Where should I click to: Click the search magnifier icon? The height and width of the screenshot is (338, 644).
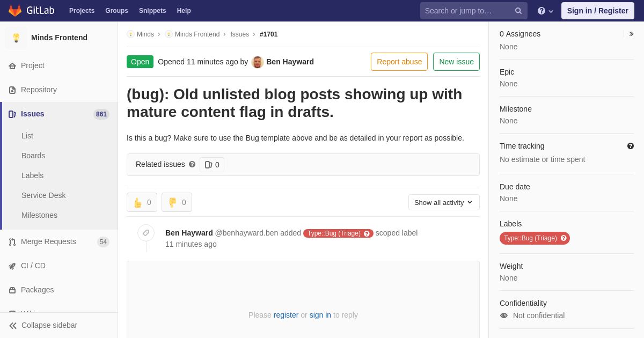[518, 11]
